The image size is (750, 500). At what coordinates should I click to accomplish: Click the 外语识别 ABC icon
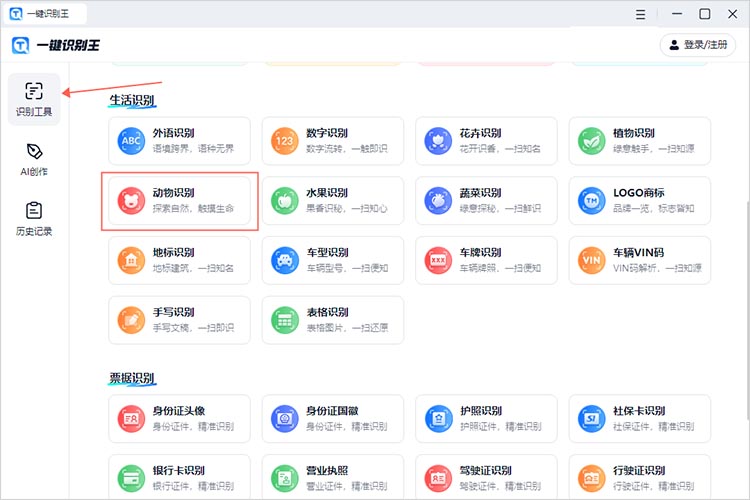131,141
